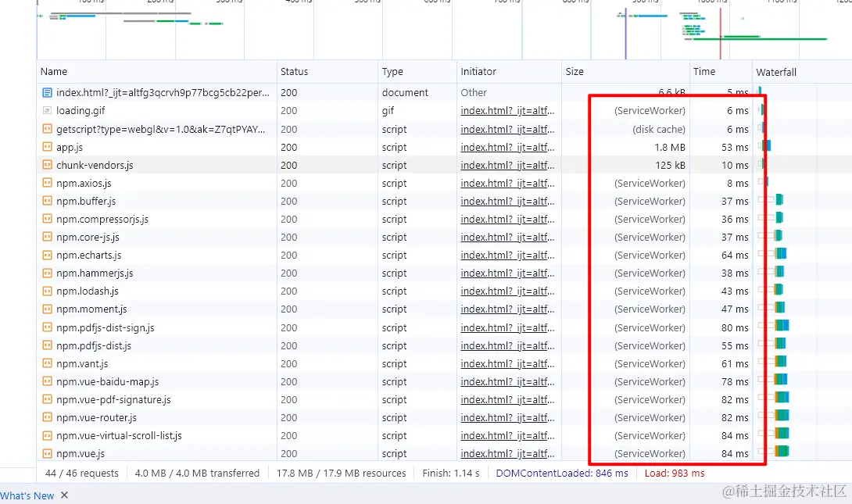Click the gif type cell of loading.gif
Viewport: 852px width, 504px height.
388,111
